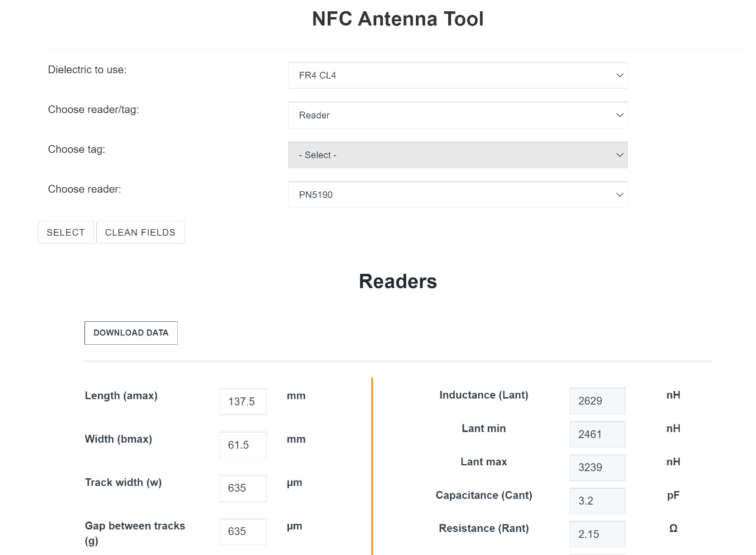Click the Lant max value field
The width and height of the screenshot is (756, 555).
597,468
